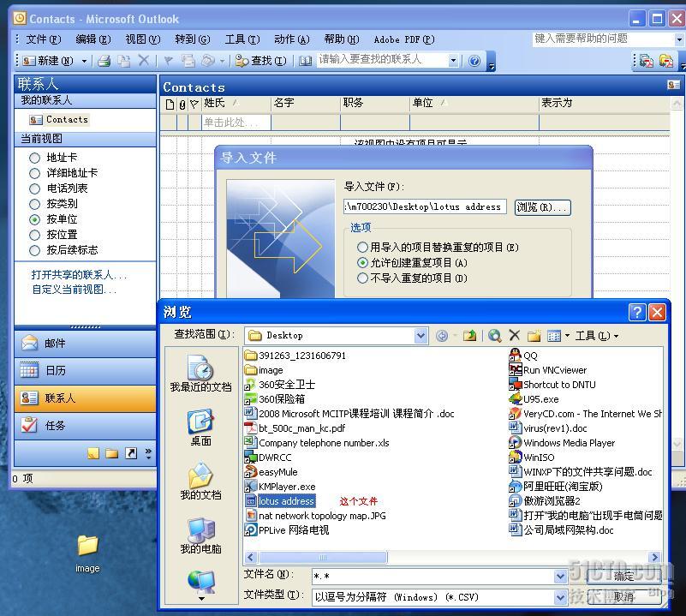This screenshot has width=686, height=616.
Task: Select the lotus address file
Action: click(x=280, y=501)
